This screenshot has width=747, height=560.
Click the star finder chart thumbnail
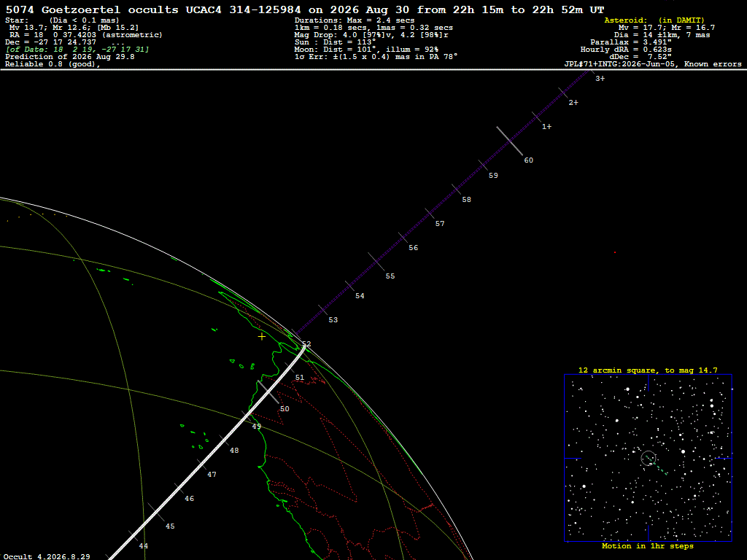(648, 458)
